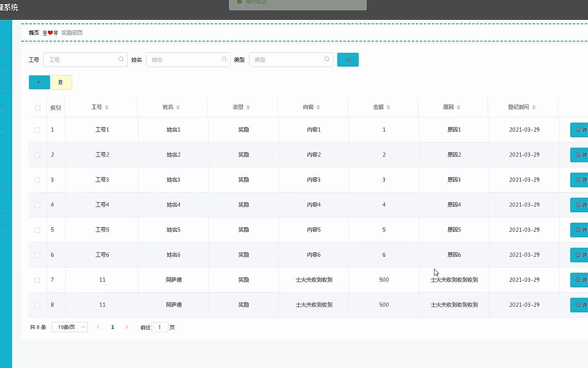Check the row 5 checkbox
Screen dimensions: 588x368
pyautogui.click(x=37, y=230)
